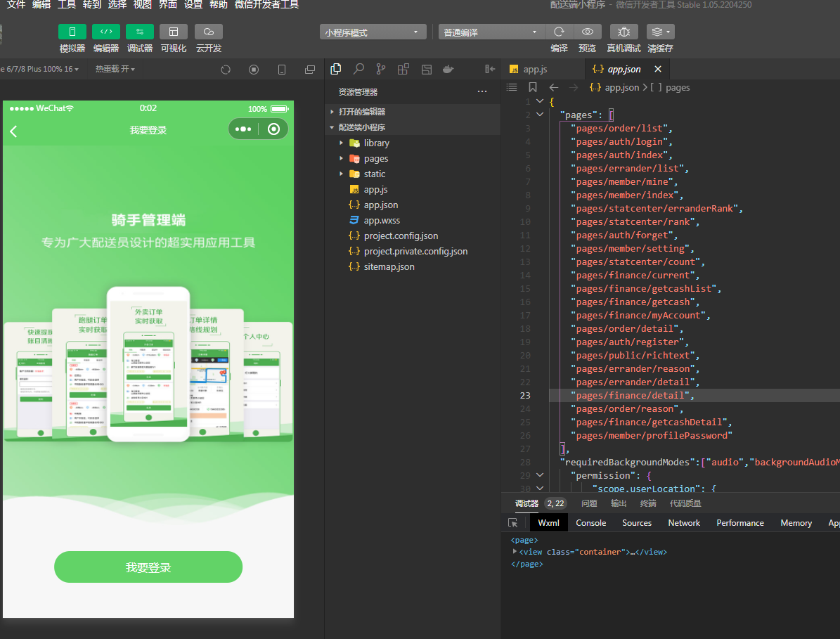Launch 云开发 cloud console icon
This screenshot has height=639, width=840.
tap(207, 32)
